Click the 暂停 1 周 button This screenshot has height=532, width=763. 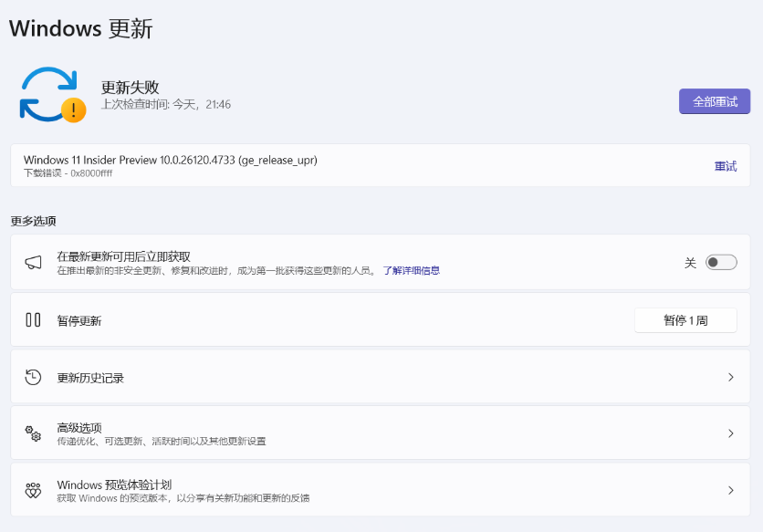point(685,320)
